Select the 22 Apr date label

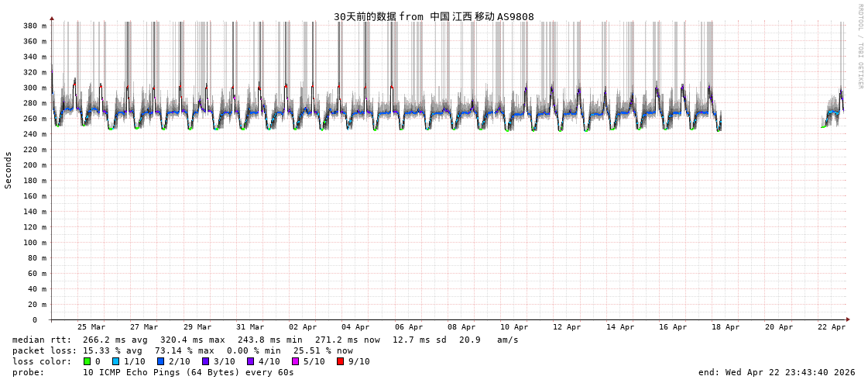tap(832, 327)
